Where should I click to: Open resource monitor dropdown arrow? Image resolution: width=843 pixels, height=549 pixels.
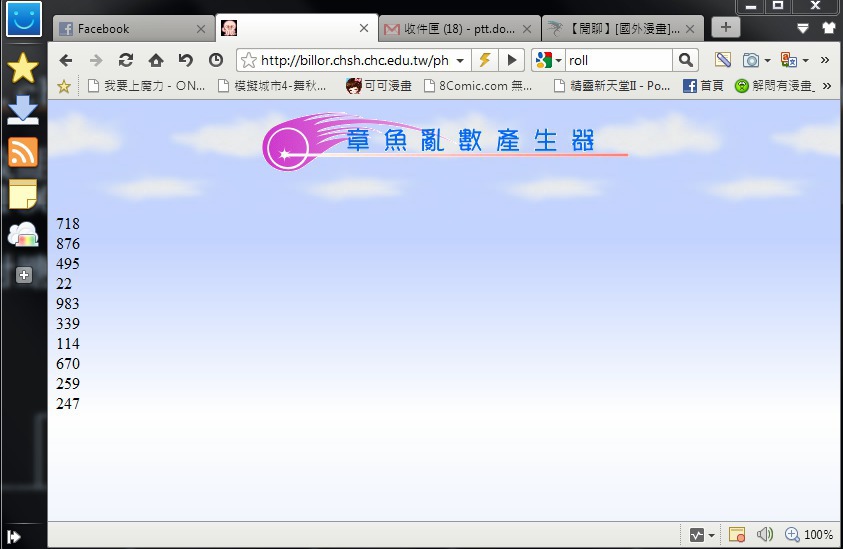point(711,536)
